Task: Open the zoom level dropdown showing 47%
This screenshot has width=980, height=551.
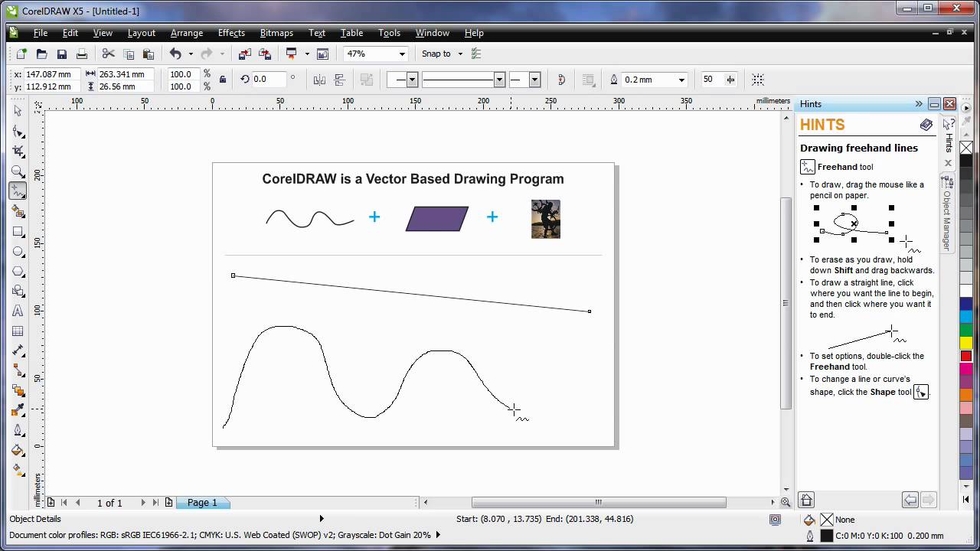Action: (401, 54)
